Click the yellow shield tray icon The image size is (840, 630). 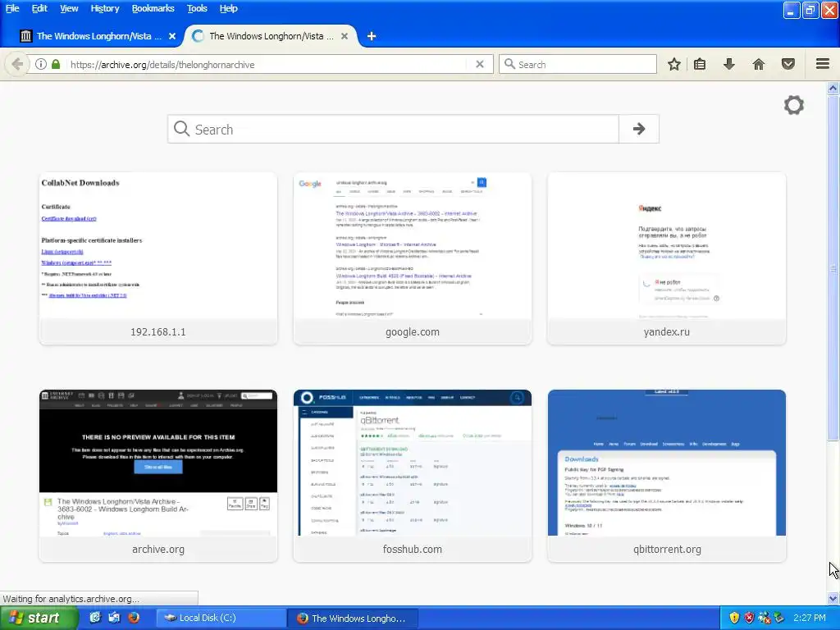[x=734, y=618]
